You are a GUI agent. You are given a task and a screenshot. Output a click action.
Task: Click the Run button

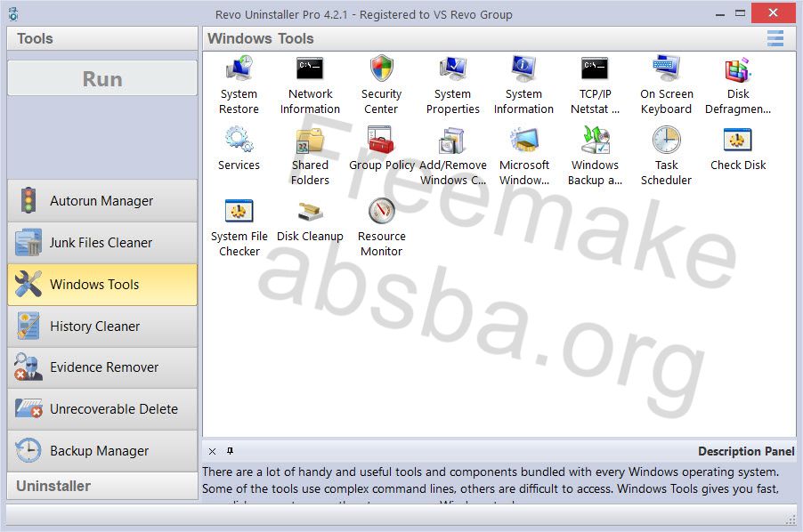click(102, 78)
